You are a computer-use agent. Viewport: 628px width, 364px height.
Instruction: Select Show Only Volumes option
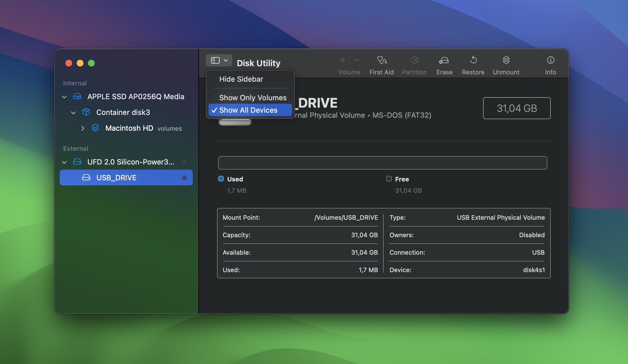(x=250, y=98)
